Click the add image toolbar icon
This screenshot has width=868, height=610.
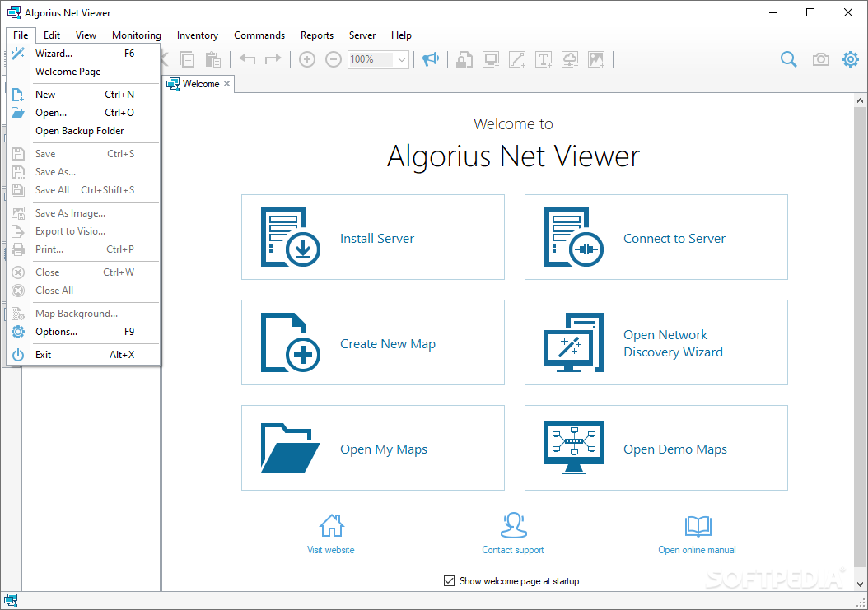[596, 59]
